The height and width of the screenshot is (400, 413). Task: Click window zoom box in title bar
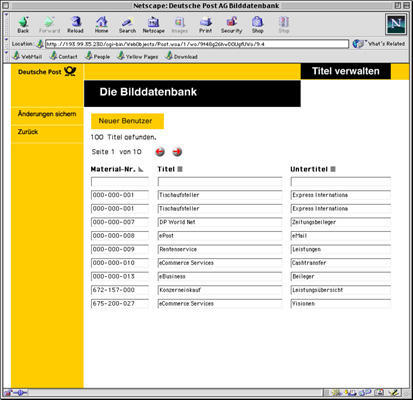[x=398, y=5]
